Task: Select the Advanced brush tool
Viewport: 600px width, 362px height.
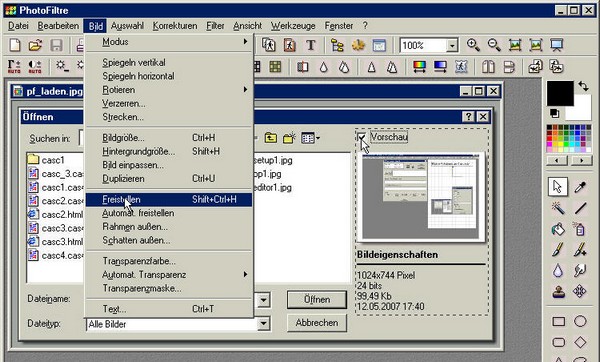Action: [x=580, y=250]
